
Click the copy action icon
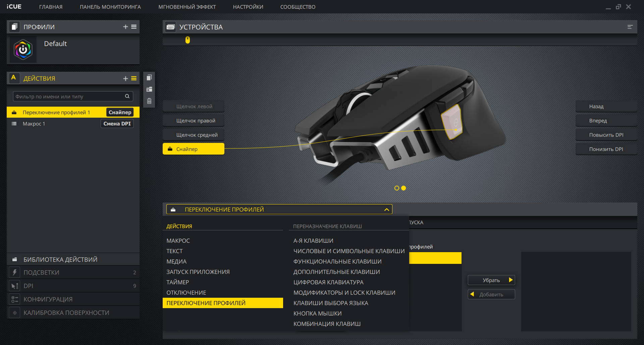point(149,78)
